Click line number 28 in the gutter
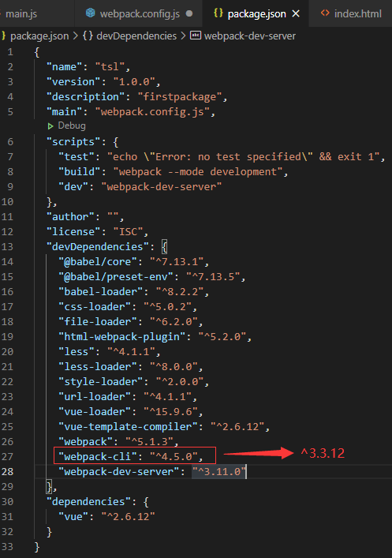The height and width of the screenshot is (558, 392). tap(7, 471)
